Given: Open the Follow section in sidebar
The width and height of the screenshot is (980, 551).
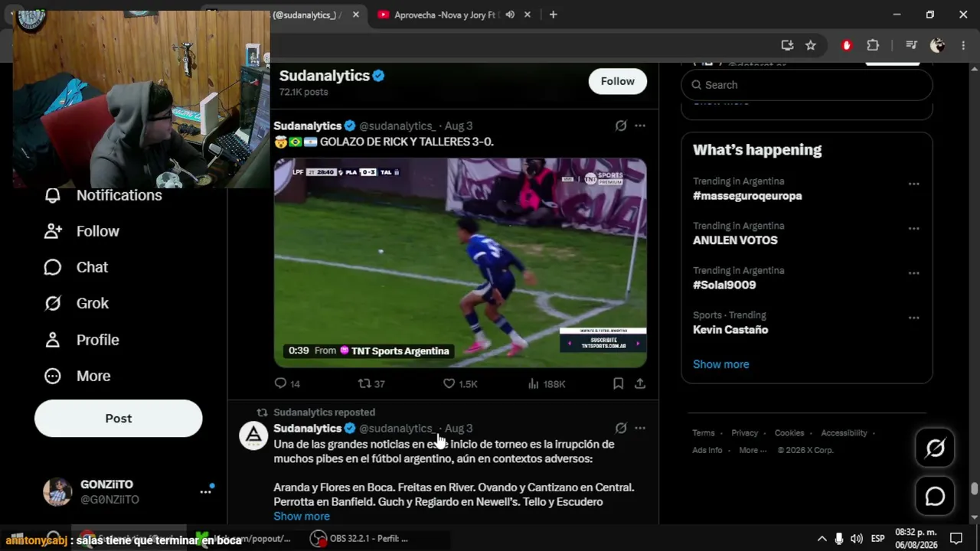Looking at the screenshot, I should click(x=82, y=231).
